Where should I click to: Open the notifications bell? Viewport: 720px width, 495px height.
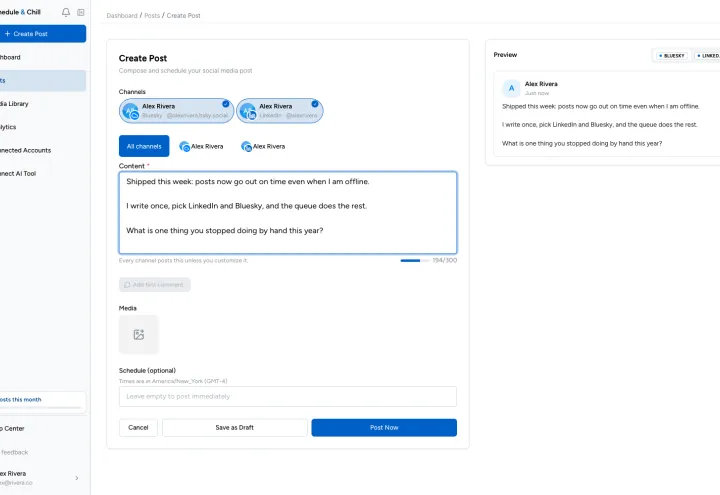[x=66, y=12]
